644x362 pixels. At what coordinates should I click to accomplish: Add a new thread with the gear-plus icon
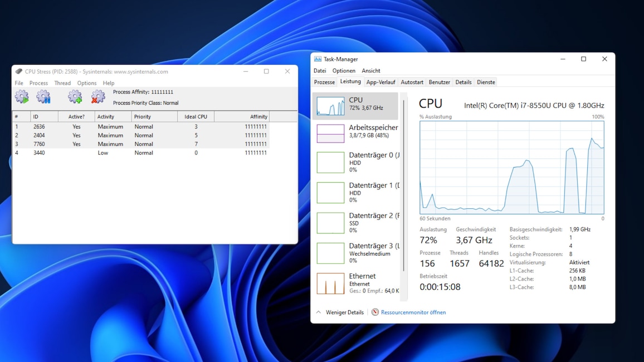point(75,96)
